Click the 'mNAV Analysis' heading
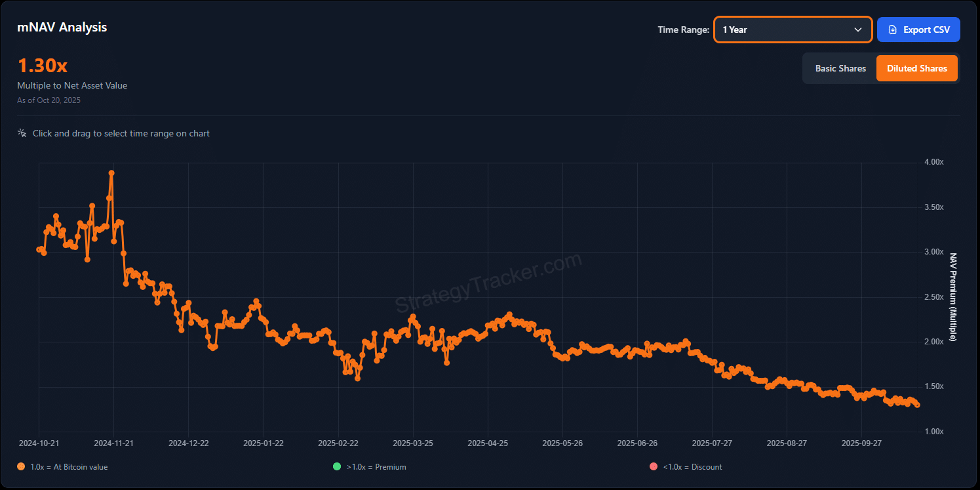The image size is (980, 490). click(62, 28)
